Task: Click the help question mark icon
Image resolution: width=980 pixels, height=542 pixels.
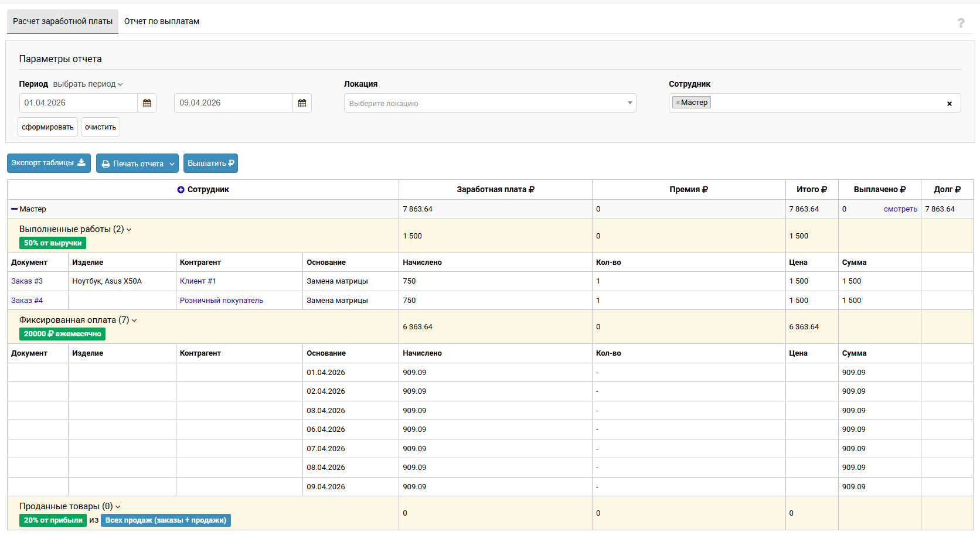Action: tap(961, 23)
